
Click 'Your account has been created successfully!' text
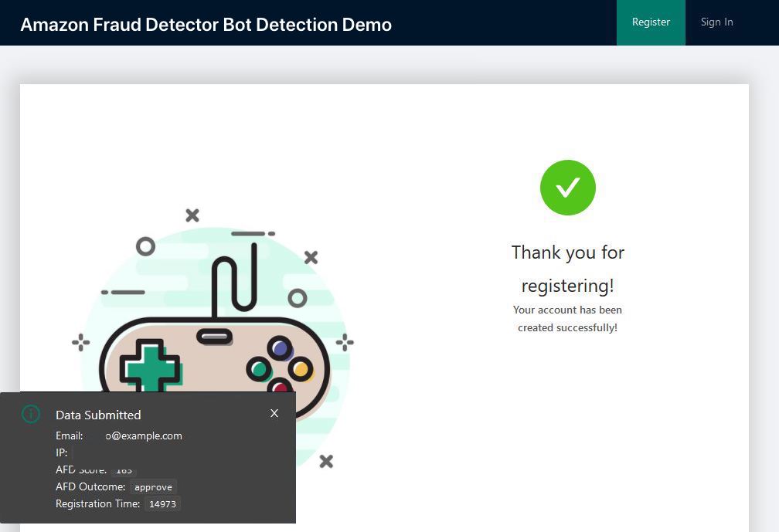coord(567,319)
